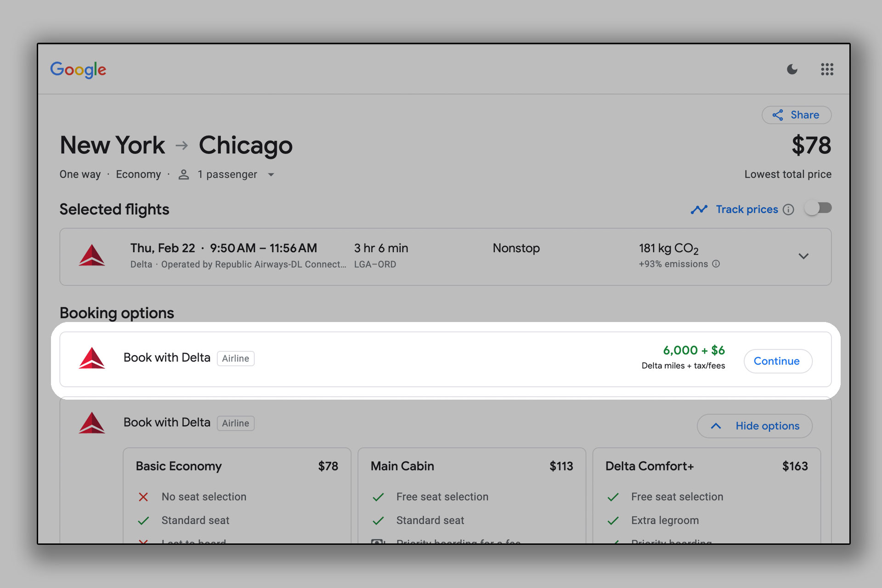Click the New York origin heading
Viewport: 882px width, 588px height.
tap(112, 146)
